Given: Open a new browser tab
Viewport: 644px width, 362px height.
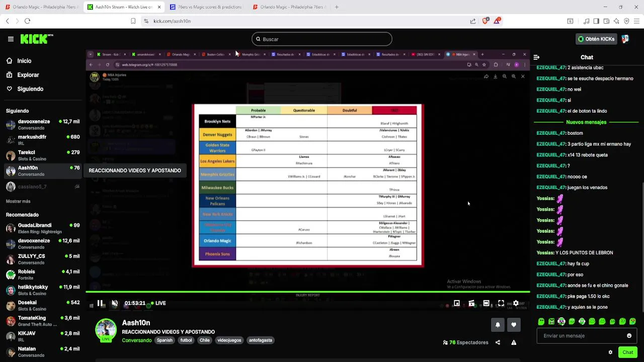Looking at the screenshot, I should point(337,7).
